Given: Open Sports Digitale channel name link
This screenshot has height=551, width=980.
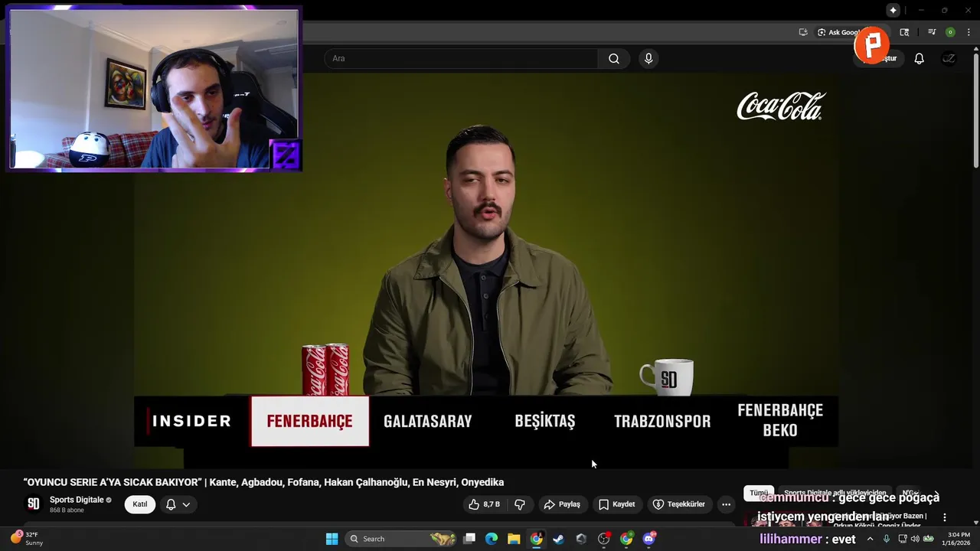Looking at the screenshot, I should (x=77, y=500).
